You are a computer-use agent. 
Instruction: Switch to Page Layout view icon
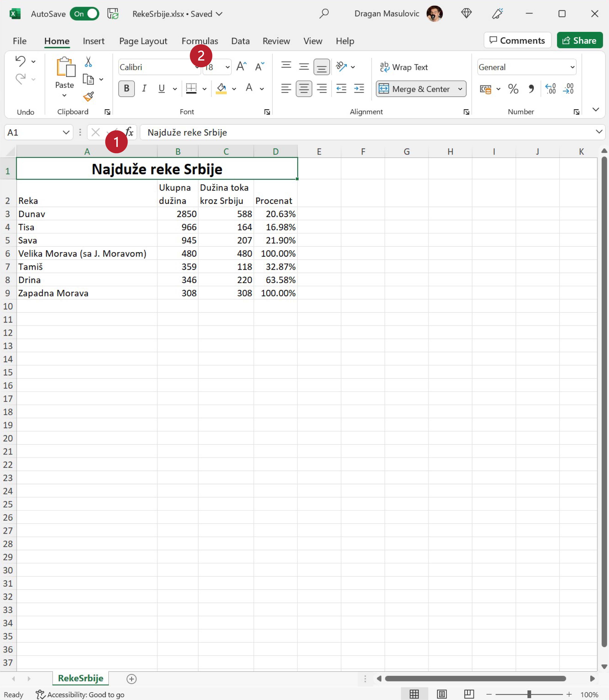[442, 694]
